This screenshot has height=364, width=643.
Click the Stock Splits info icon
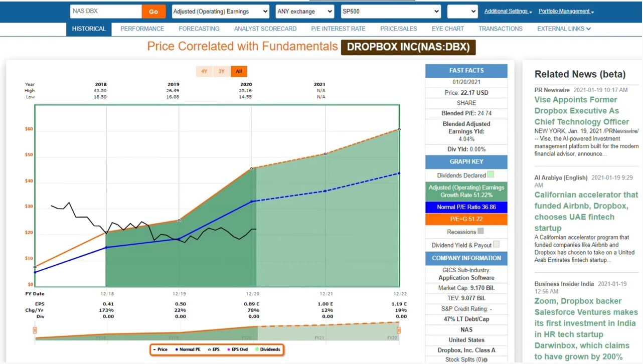(486, 360)
